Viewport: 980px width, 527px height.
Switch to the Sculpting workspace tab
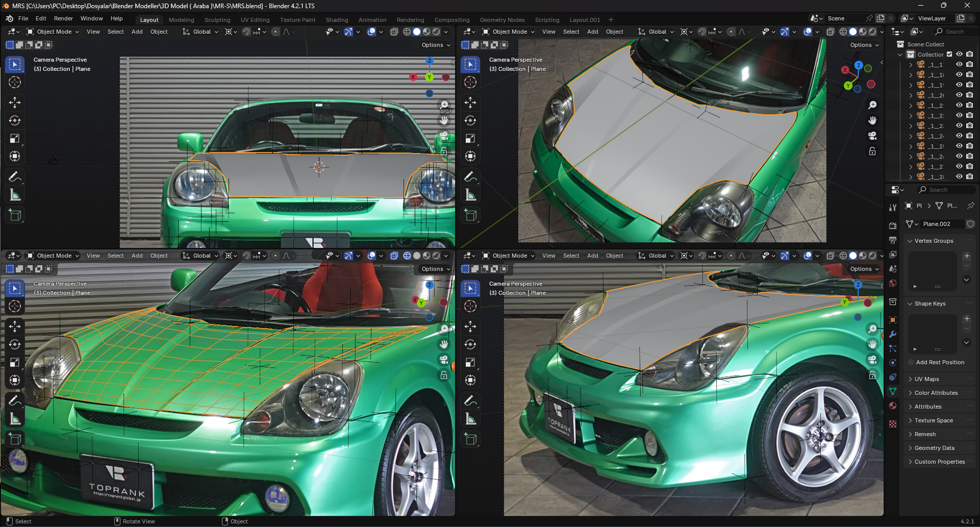pos(217,20)
